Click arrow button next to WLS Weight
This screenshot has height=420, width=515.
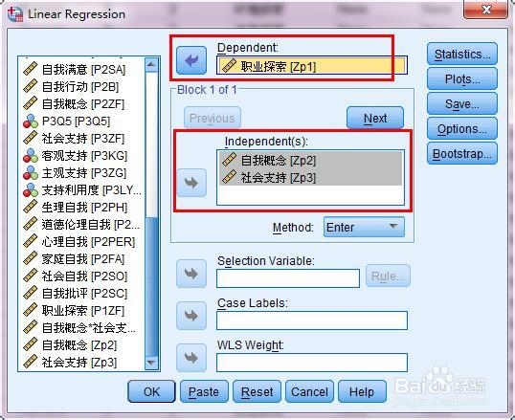coord(191,357)
